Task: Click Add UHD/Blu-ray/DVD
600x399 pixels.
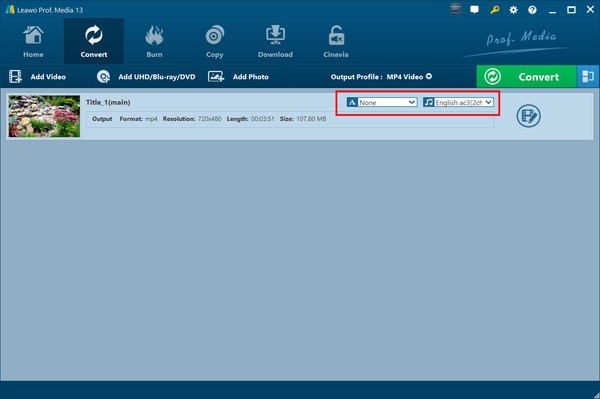Action: pyautogui.click(x=146, y=77)
